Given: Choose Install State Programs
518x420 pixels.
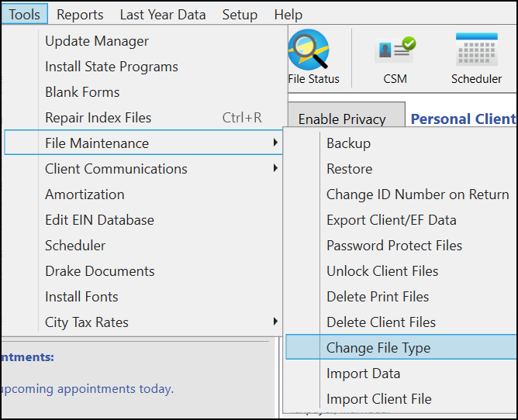Looking at the screenshot, I should (143, 67).
